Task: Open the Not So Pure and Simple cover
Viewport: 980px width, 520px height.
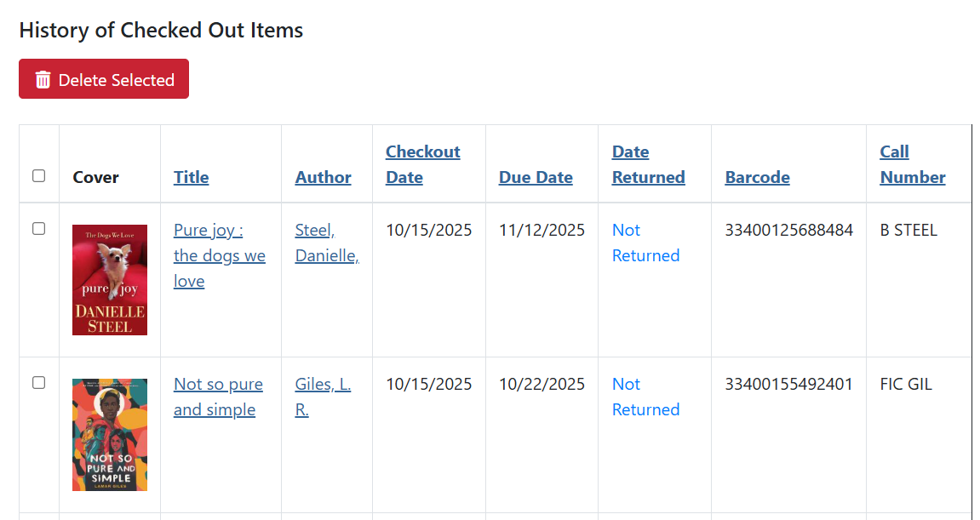Action: tap(110, 434)
